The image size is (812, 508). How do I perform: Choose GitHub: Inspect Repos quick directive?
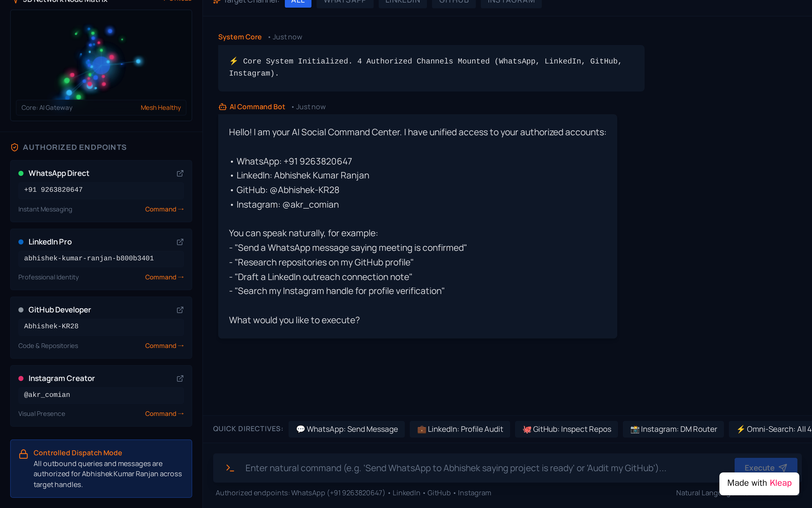tap(566, 429)
